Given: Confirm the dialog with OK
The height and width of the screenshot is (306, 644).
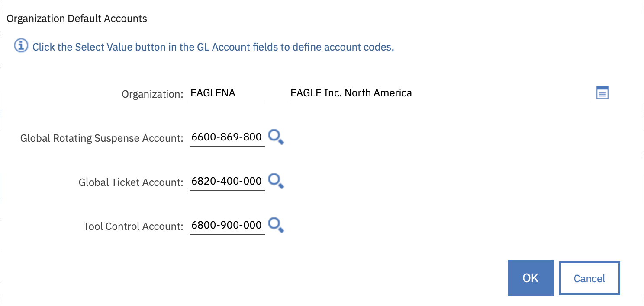Looking at the screenshot, I should tap(530, 278).
